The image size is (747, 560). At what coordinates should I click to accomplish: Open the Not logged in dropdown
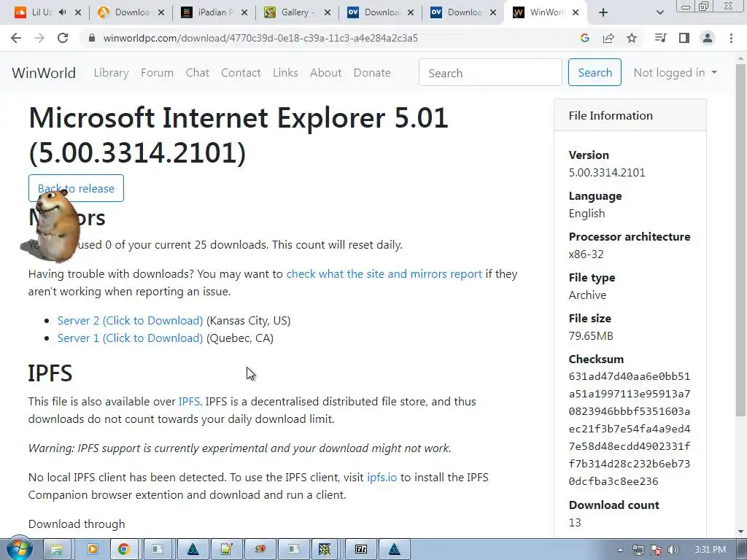pos(675,73)
